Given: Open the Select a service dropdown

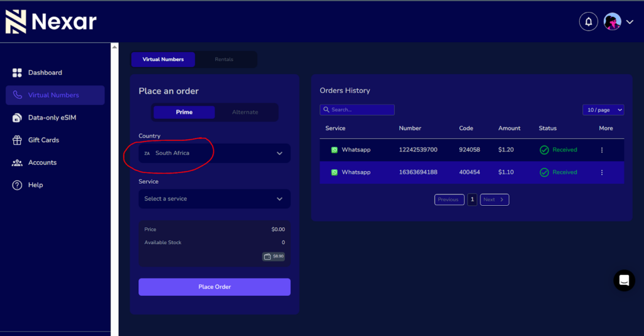Looking at the screenshot, I should [214, 199].
